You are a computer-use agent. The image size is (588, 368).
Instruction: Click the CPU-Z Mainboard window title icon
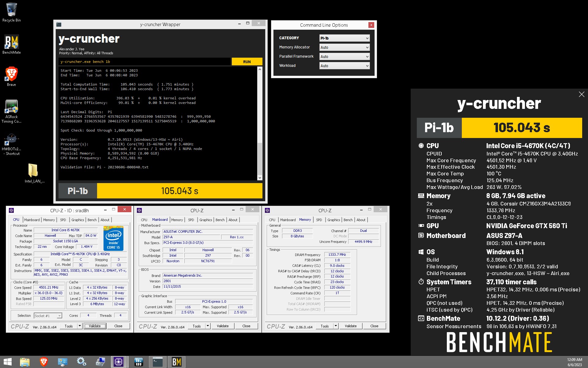pyautogui.click(x=139, y=210)
